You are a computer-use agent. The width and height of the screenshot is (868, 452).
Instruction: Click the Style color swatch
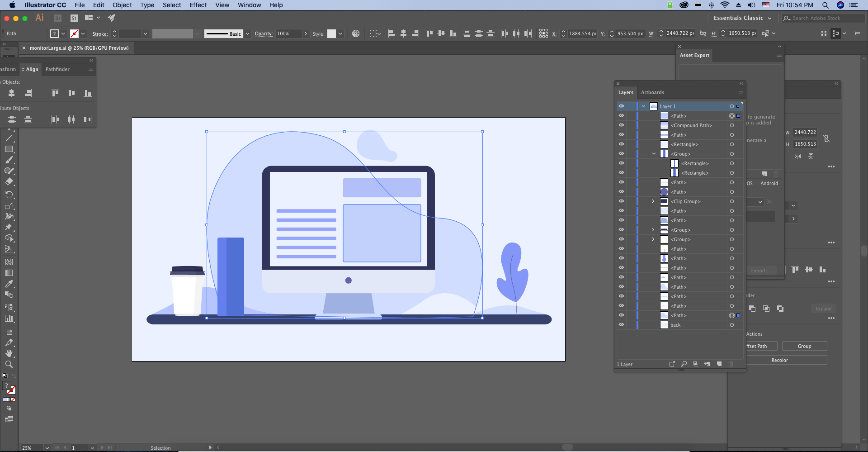[331, 33]
